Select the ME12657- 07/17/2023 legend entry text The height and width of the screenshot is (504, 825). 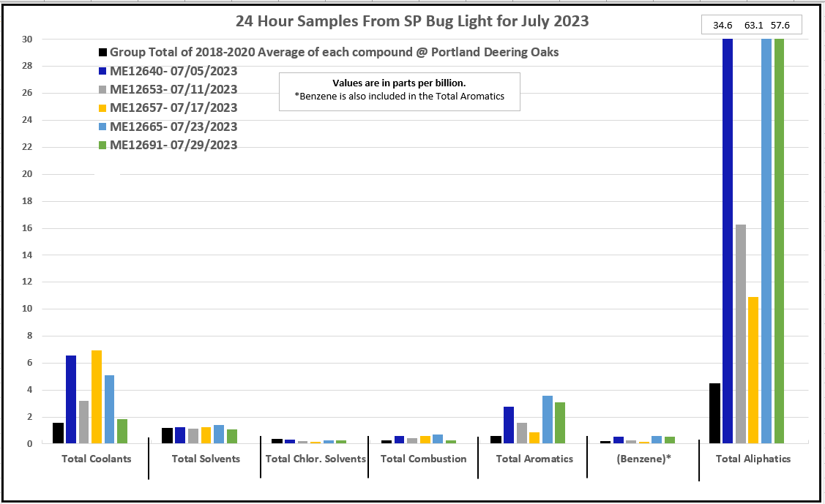tap(173, 108)
